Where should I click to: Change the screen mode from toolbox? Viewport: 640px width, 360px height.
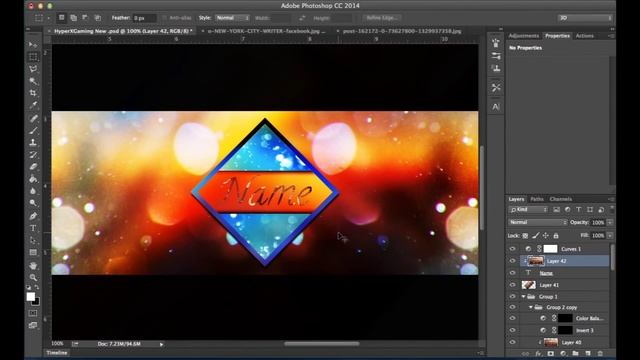click(x=33, y=325)
